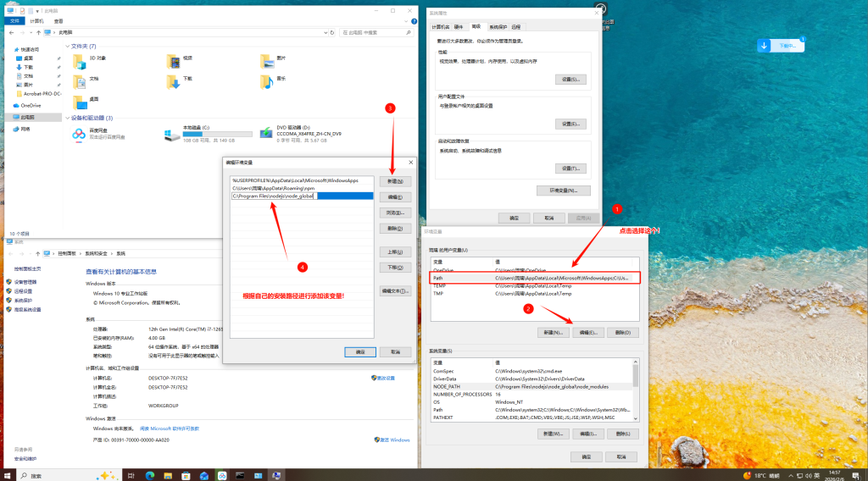Click 性能 设置(S)... button in System Properties
The width and height of the screenshot is (868, 481).
pyautogui.click(x=570, y=80)
